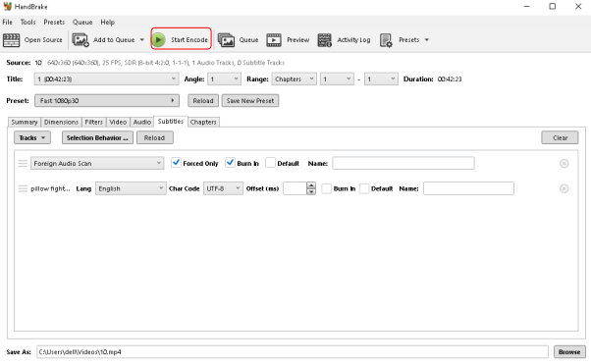This screenshot has width=591, height=364.
Task: Open the Presets menu
Action: click(x=54, y=23)
